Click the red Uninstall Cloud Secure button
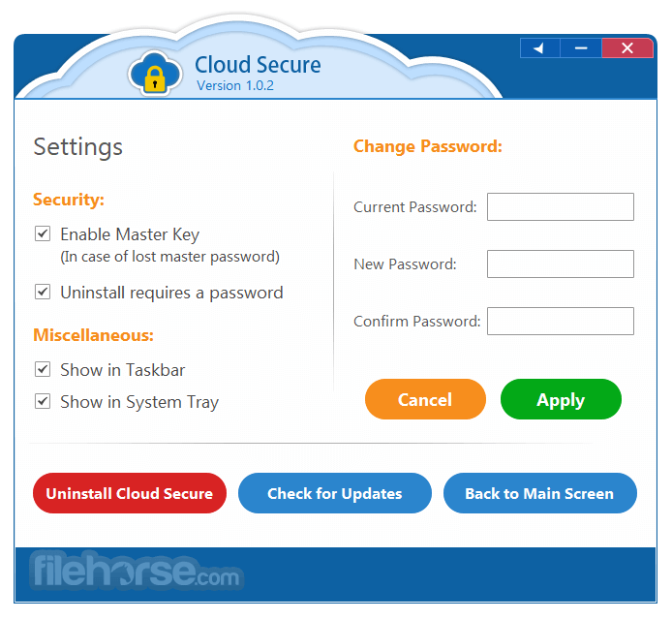Screen dimensions: 672x620 pyautogui.click(x=130, y=493)
